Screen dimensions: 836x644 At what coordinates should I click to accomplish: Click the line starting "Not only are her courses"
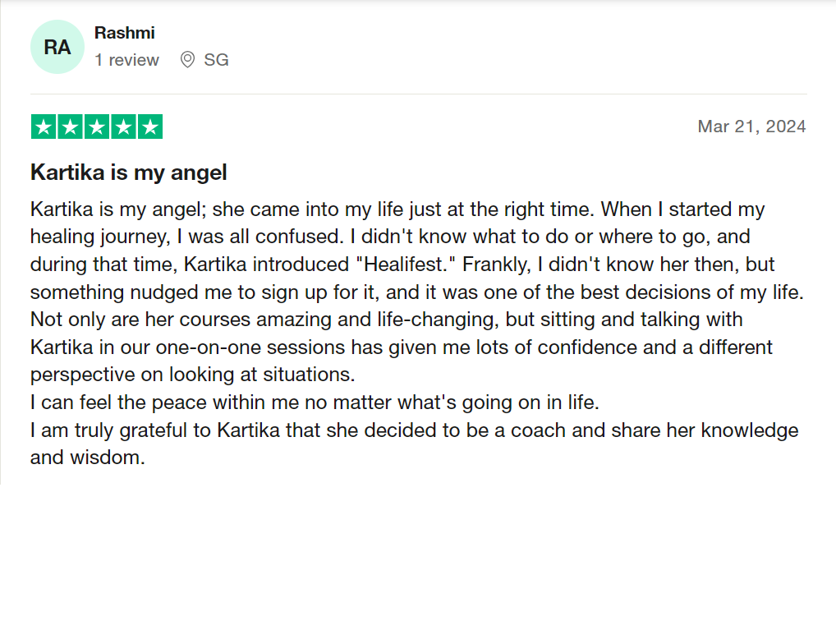tap(386, 319)
